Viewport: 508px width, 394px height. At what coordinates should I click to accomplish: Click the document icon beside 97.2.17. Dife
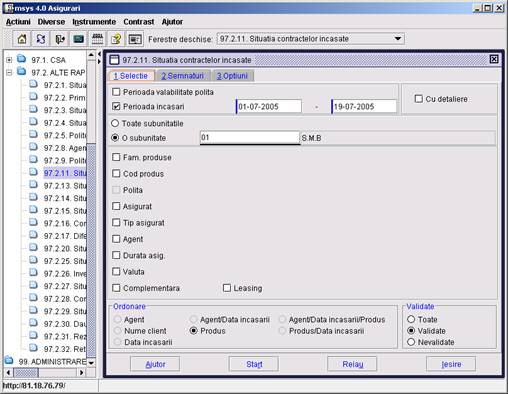tap(33, 235)
